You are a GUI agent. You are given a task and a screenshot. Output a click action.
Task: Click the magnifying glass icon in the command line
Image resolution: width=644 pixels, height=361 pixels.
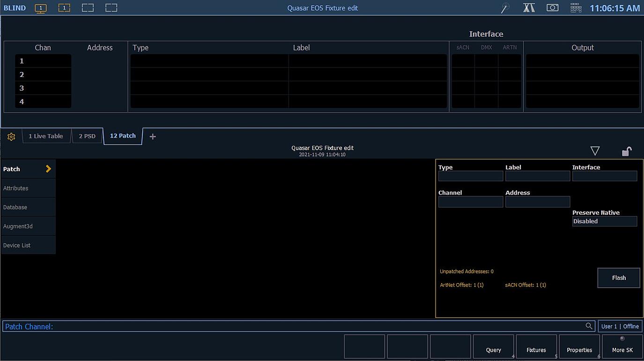point(589,326)
